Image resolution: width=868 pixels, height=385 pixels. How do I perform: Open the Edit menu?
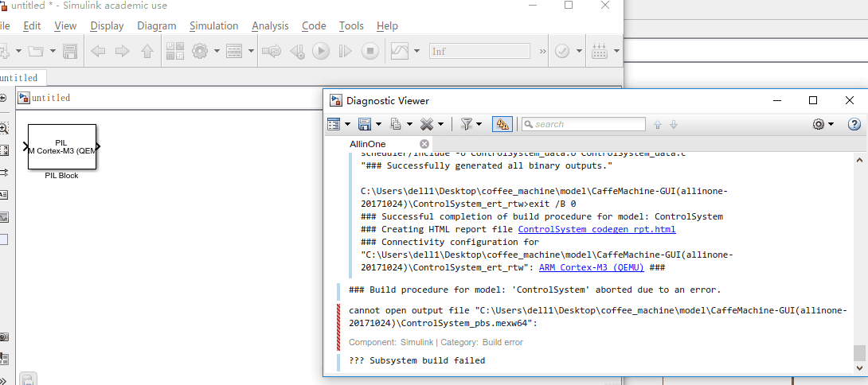tap(32, 26)
